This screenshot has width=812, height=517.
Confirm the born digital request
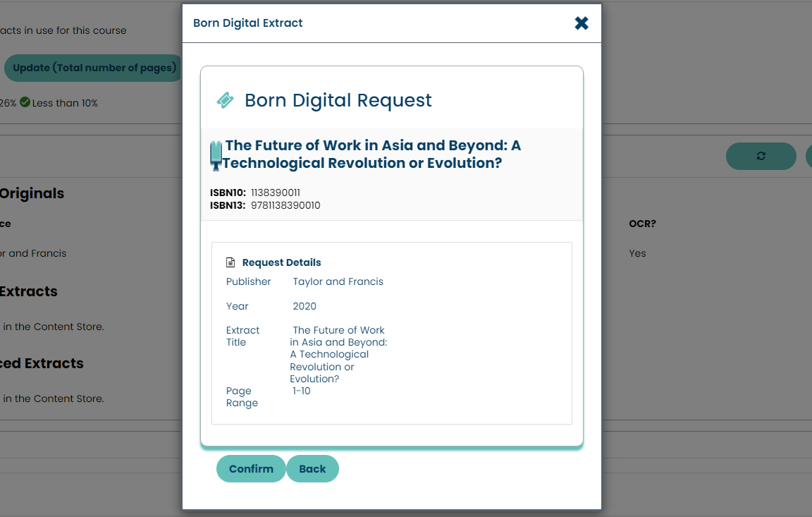pyautogui.click(x=251, y=469)
